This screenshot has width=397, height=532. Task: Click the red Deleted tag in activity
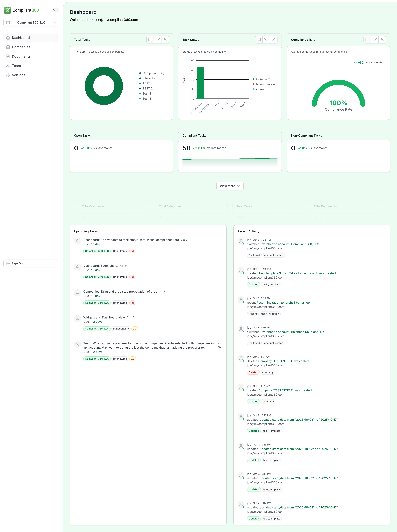pyautogui.click(x=253, y=372)
